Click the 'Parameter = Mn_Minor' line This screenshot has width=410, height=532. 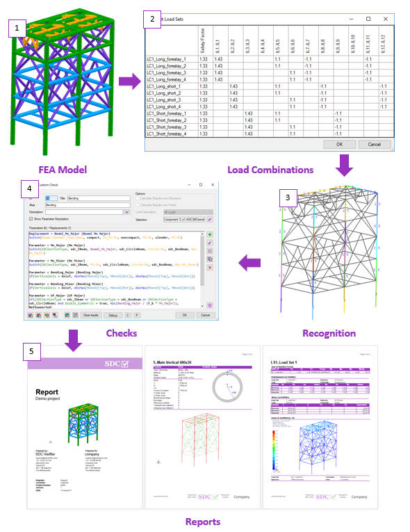coord(57,261)
